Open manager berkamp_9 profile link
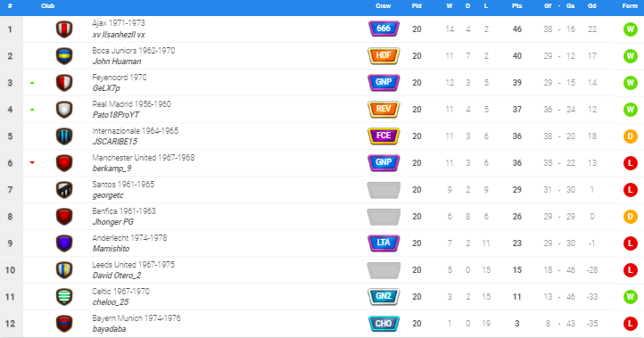Viewport: 644px width, 338px height. [x=111, y=169]
